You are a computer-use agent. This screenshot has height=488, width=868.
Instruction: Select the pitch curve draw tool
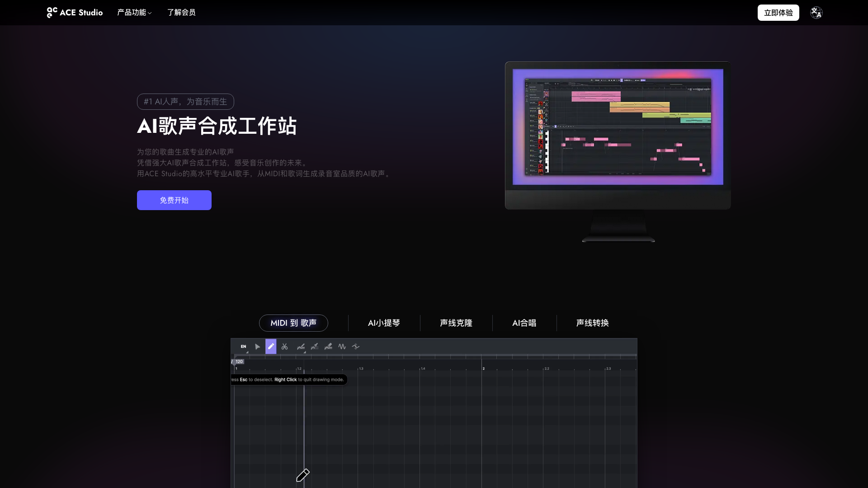[x=301, y=347]
